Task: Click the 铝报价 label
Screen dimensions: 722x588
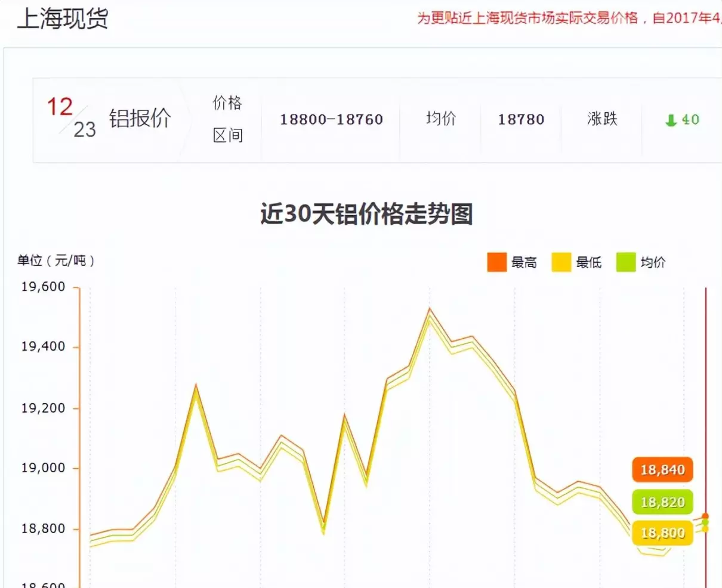Action: (140, 118)
